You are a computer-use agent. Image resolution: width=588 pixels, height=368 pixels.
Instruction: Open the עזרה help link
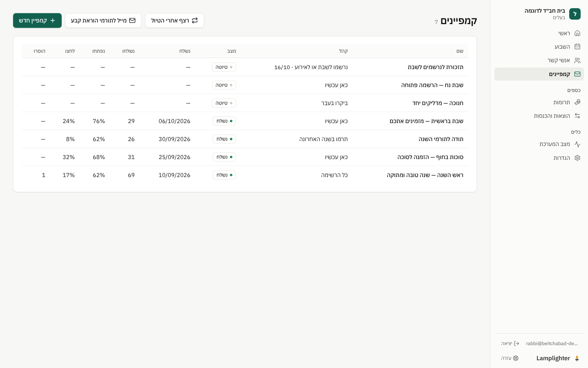[x=510, y=358]
